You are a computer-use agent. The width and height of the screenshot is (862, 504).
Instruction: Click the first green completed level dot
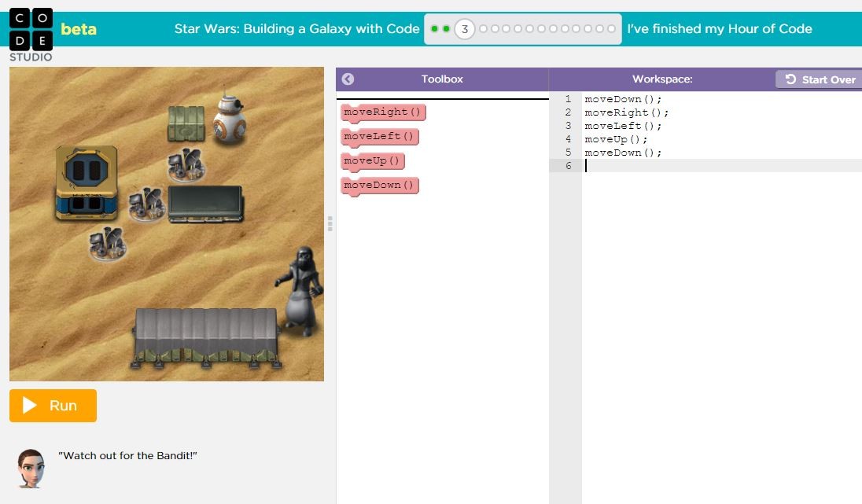(x=434, y=28)
